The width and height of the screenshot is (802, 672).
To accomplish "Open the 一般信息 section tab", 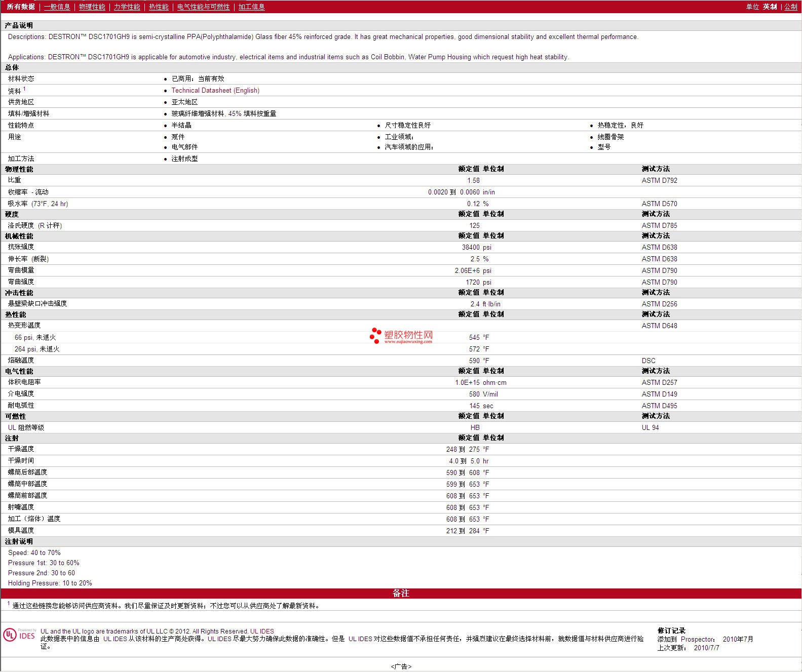I will click(57, 7).
